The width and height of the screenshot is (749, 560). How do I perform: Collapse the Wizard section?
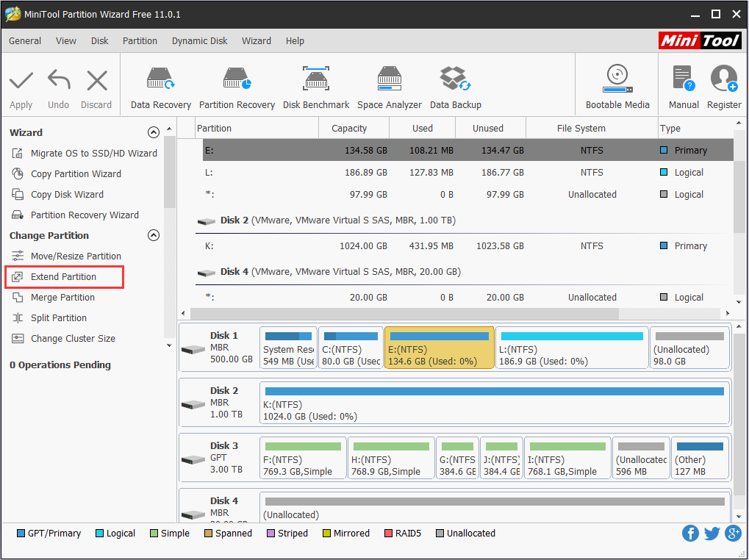point(154,132)
